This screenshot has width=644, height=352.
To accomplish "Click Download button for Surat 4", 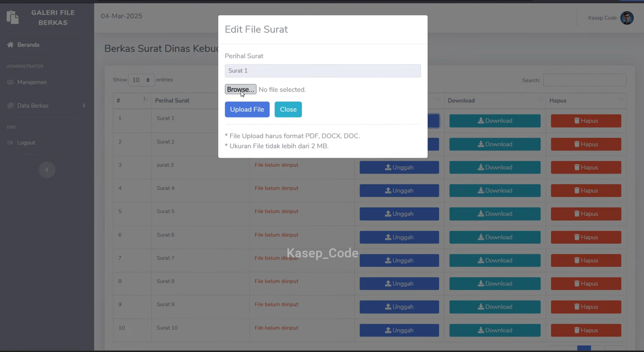I will (x=495, y=190).
